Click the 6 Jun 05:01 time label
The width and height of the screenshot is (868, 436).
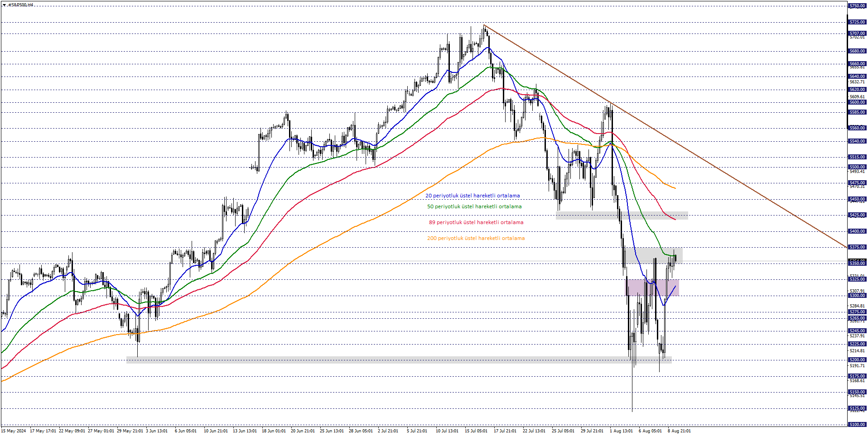coord(186,431)
